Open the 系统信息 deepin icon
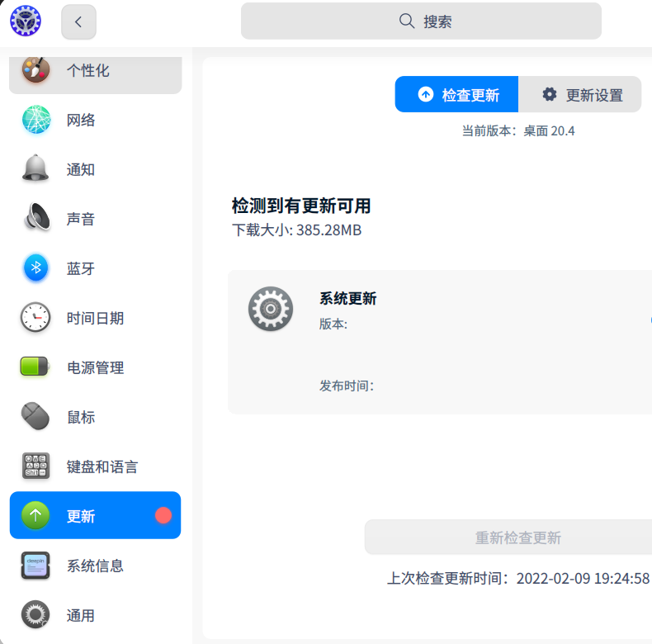Viewport: 652px width, 644px height. (x=35, y=566)
